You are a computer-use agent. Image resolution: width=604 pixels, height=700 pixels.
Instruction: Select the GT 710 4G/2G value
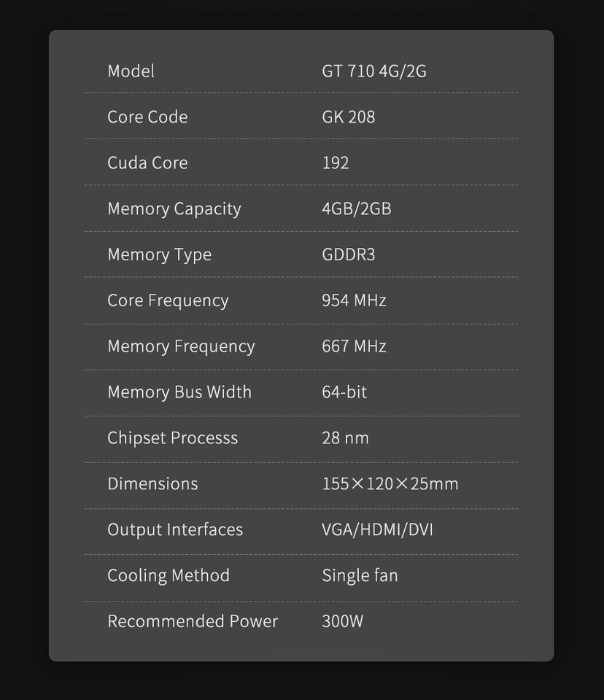(x=373, y=71)
